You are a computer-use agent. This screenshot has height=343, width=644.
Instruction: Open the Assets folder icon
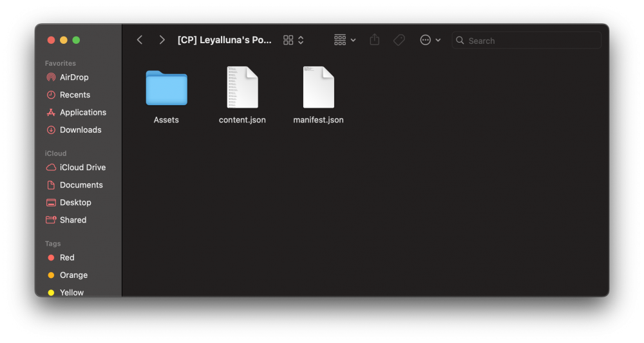[x=166, y=88]
